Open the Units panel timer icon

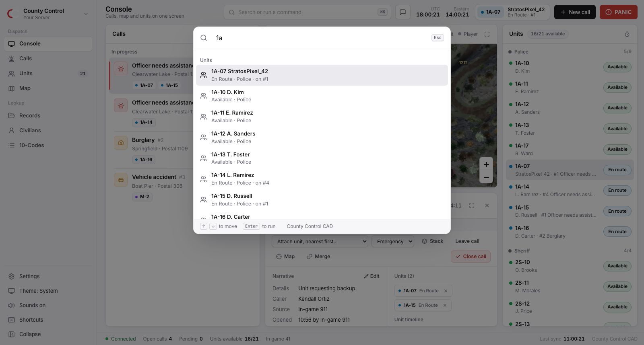(627, 34)
